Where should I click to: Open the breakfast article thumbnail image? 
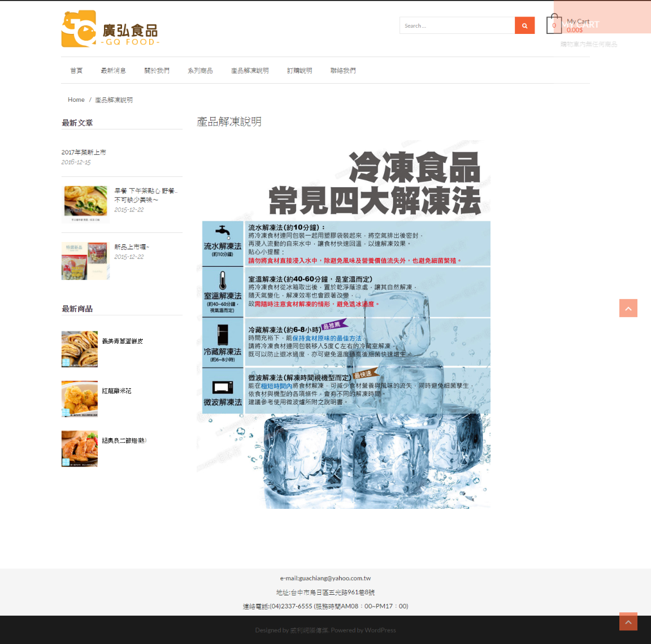pyautogui.click(x=85, y=204)
